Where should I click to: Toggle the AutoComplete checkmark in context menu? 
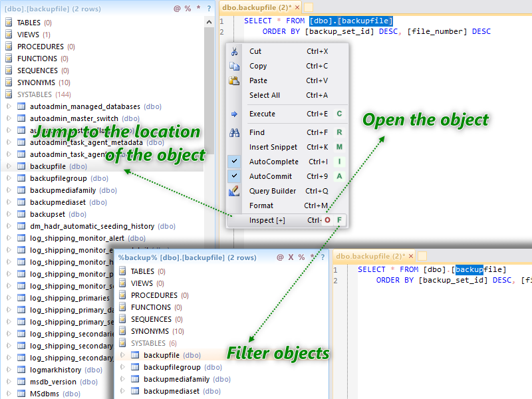(x=234, y=162)
